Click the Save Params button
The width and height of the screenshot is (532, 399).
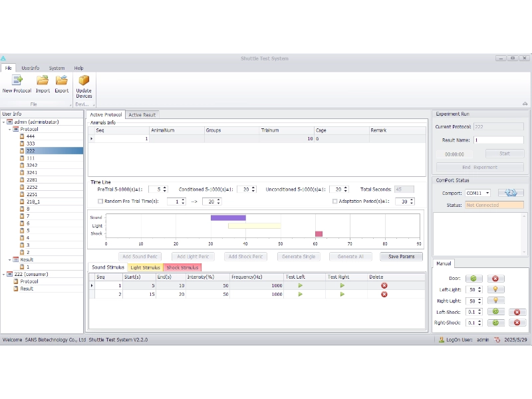click(402, 257)
